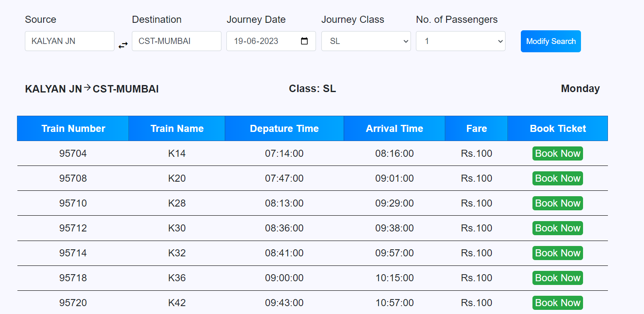The height and width of the screenshot is (314, 644).
Task: Click the Train Number column header
Action: click(x=73, y=128)
